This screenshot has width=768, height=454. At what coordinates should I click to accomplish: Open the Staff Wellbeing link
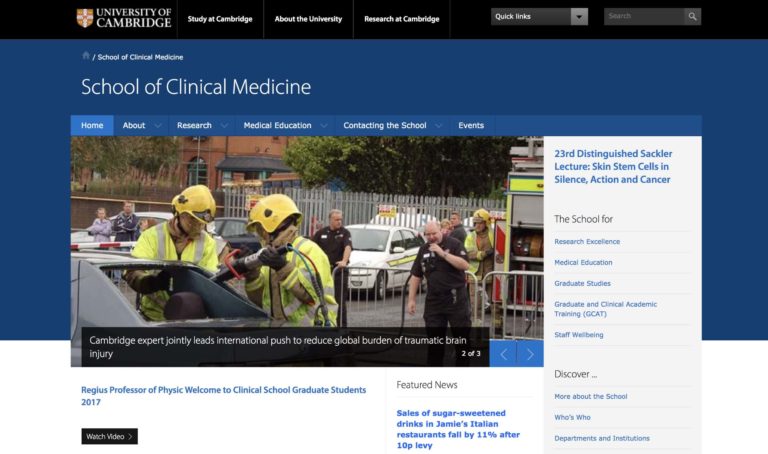click(x=579, y=335)
